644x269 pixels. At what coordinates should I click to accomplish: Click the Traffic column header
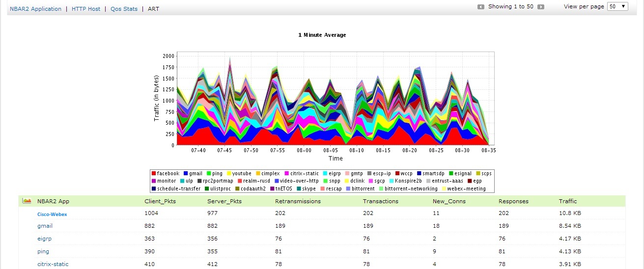[x=568, y=201]
